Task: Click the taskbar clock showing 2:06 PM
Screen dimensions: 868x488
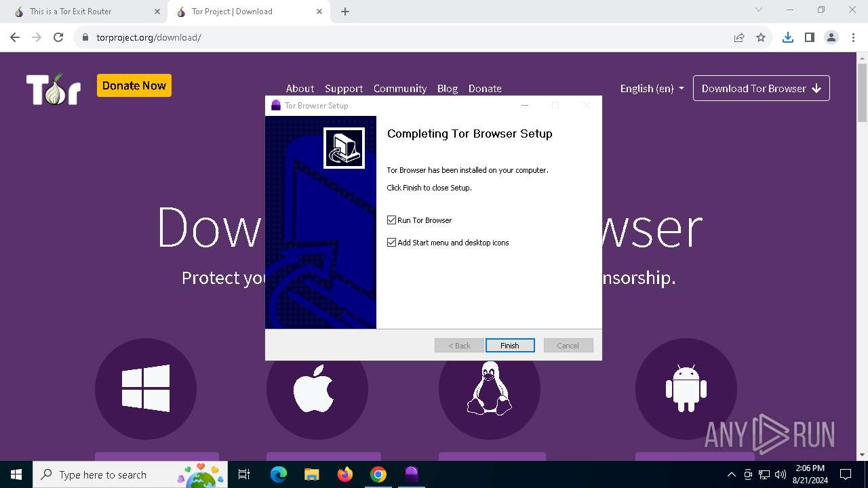Action: click(810, 474)
